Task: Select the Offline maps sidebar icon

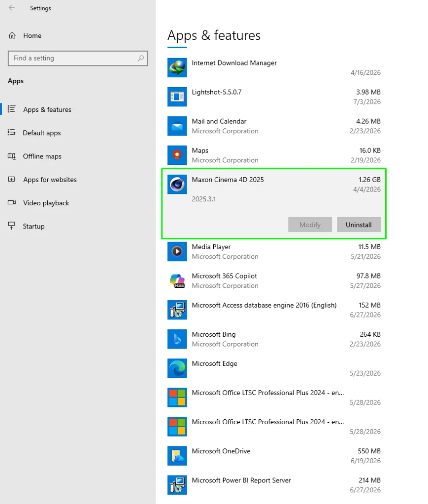Action: click(x=12, y=156)
